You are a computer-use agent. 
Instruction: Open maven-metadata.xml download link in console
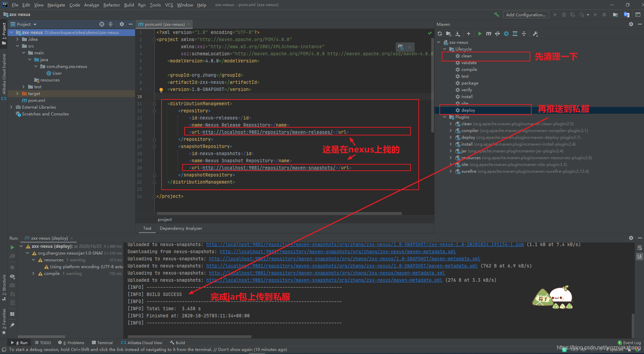tap(338, 251)
